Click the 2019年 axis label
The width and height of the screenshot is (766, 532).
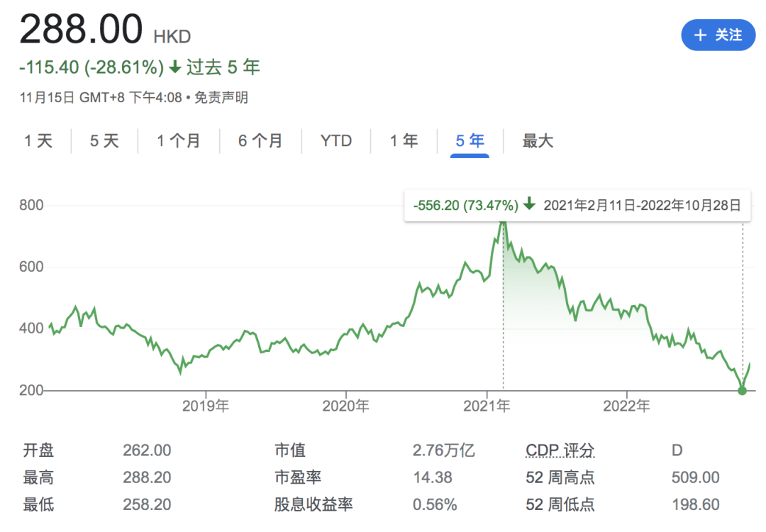click(205, 406)
